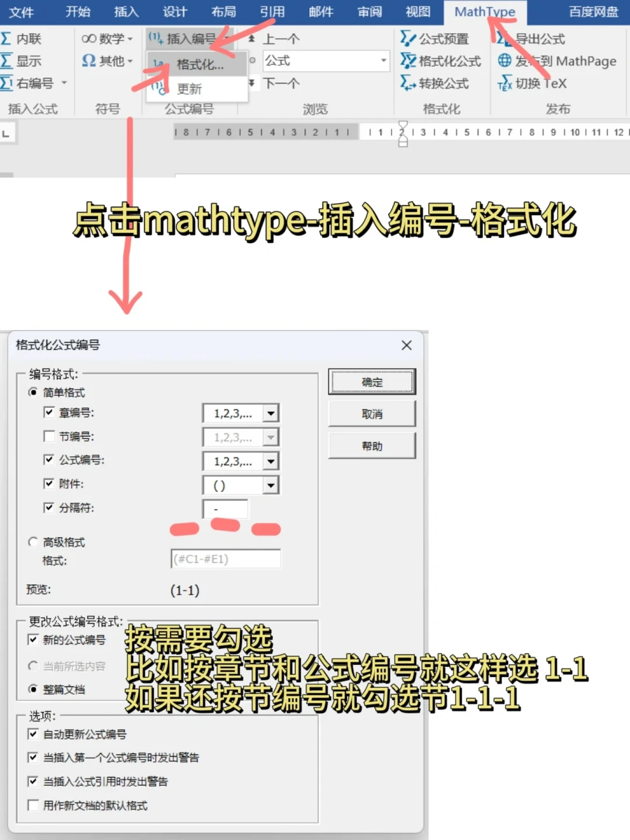This screenshot has width=630, height=840.
Task: Click the ruler tab selector L icon
Action: (6, 134)
